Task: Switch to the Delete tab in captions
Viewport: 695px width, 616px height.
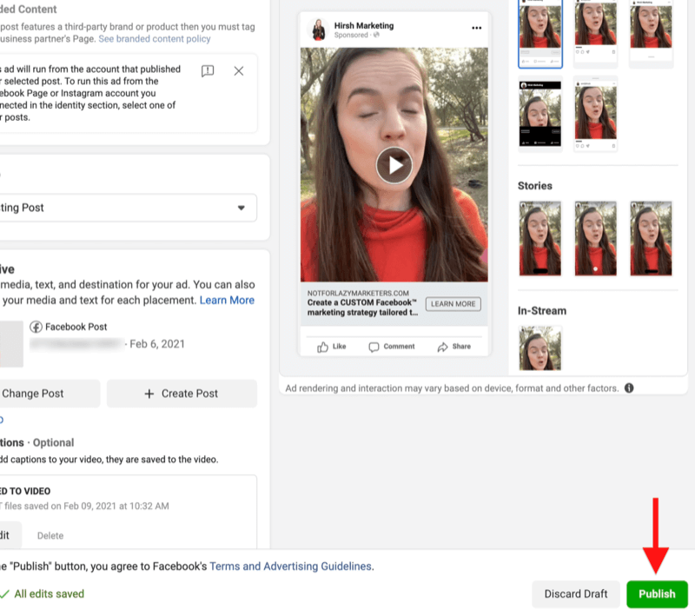Action: coord(50,535)
